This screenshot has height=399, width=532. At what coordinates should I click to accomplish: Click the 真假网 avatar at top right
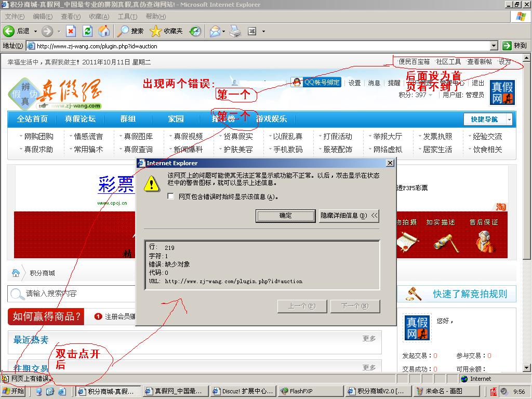(x=502, y=92)
